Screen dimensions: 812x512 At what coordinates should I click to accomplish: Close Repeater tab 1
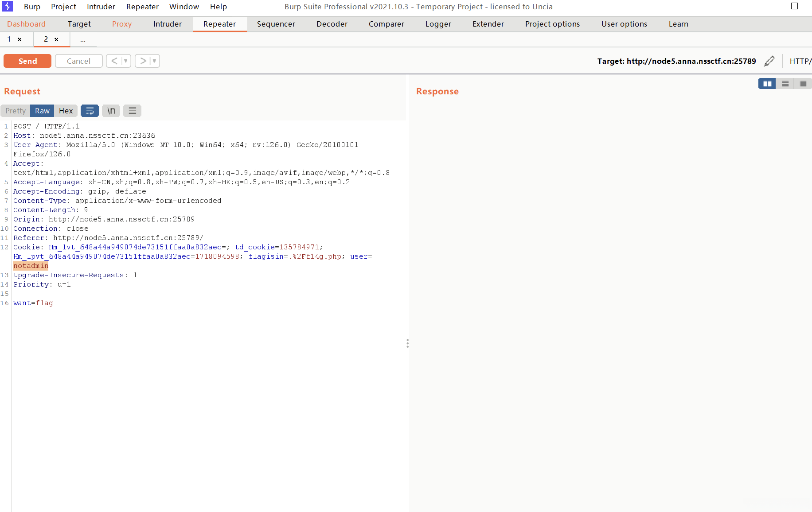pyautogui.click(x=20, y=39)
